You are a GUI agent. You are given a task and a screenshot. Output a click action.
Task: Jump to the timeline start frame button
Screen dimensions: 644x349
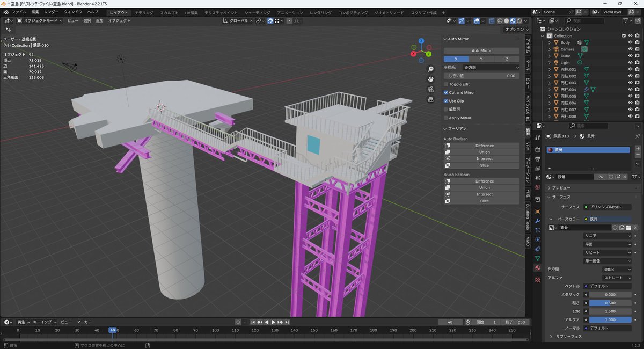253,322
